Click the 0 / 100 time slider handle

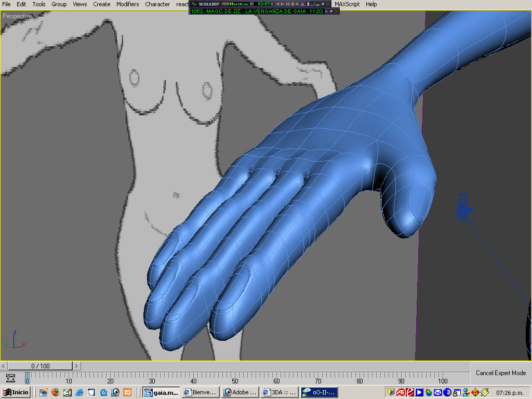(x=40, y=366)
